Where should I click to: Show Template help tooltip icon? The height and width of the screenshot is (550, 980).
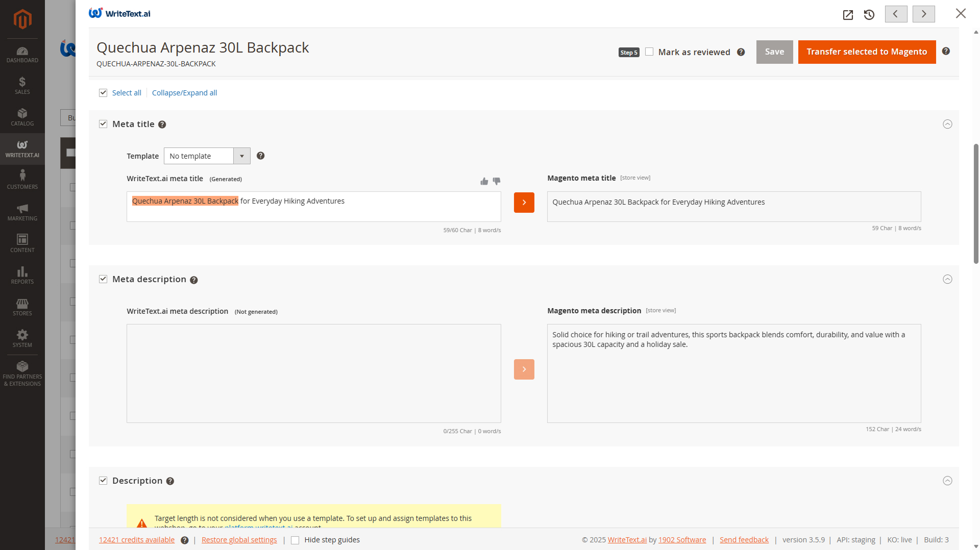coord(260,156)
